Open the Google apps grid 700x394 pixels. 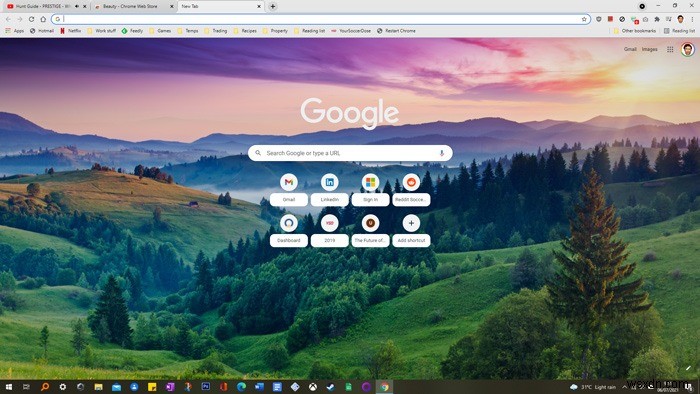click(670, 49)
